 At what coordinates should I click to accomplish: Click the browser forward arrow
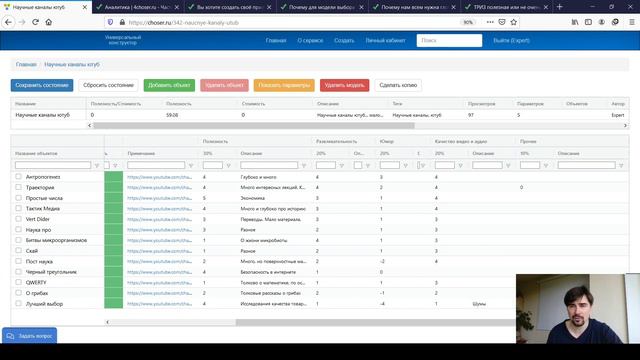pyautogui.click(x=22, y=22)
